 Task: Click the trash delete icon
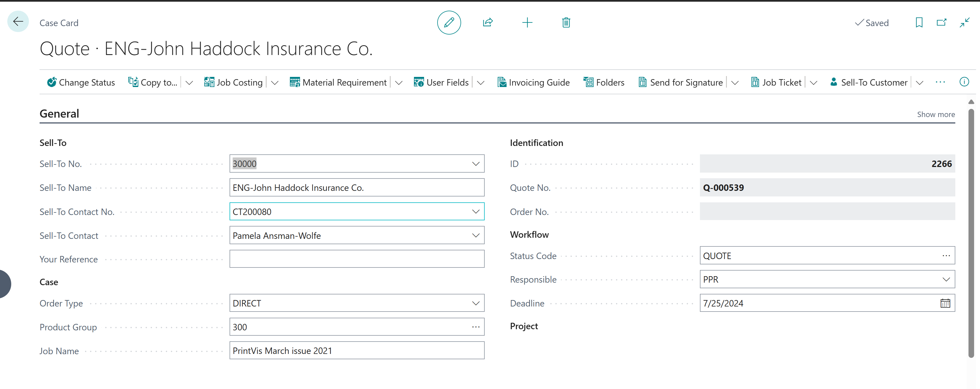click(566, 22)
